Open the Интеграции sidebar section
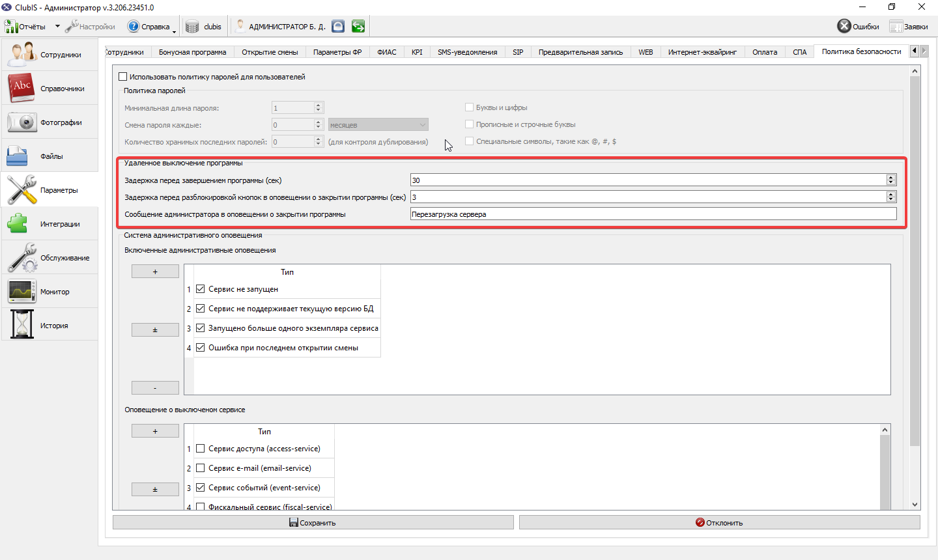 50,223
